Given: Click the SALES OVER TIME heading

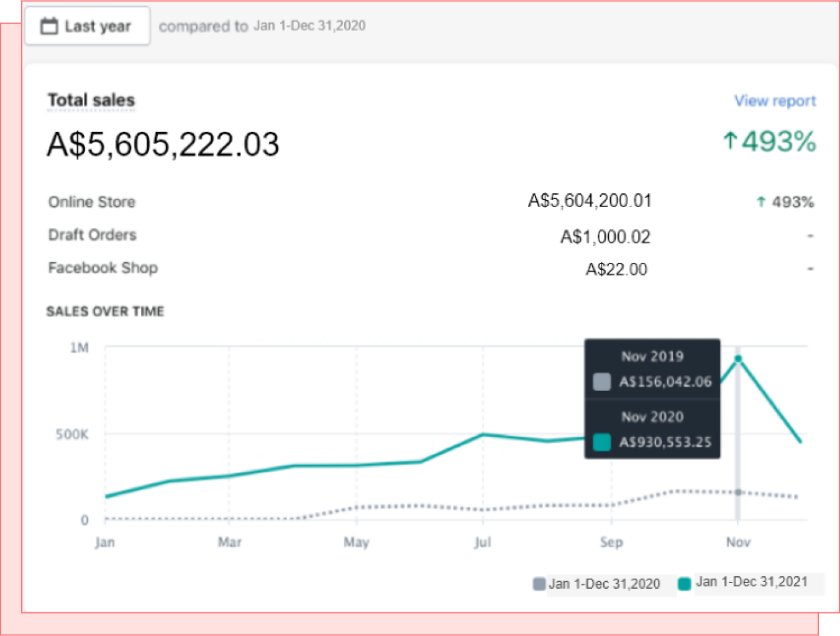Looking at the screenshot, I should tap(105, 311).
